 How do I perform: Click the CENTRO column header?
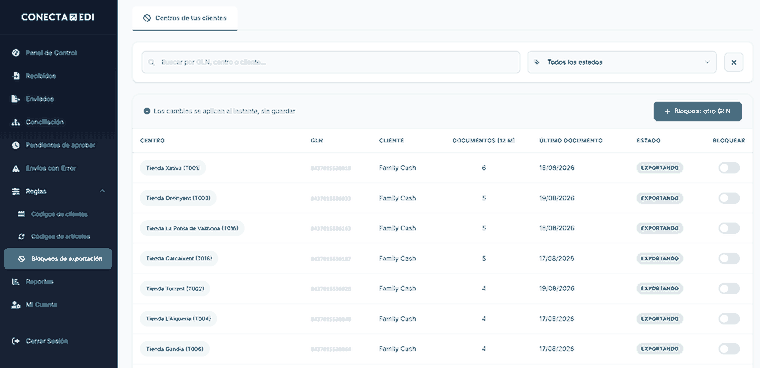coord(152,141)
